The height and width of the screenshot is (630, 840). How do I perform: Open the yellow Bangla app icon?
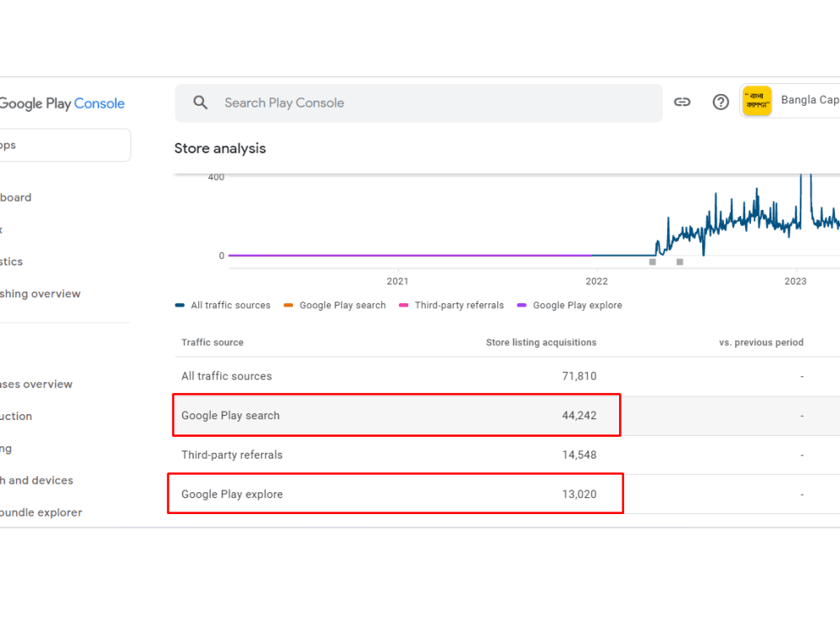pyautogui.click(x=757, y=101)
